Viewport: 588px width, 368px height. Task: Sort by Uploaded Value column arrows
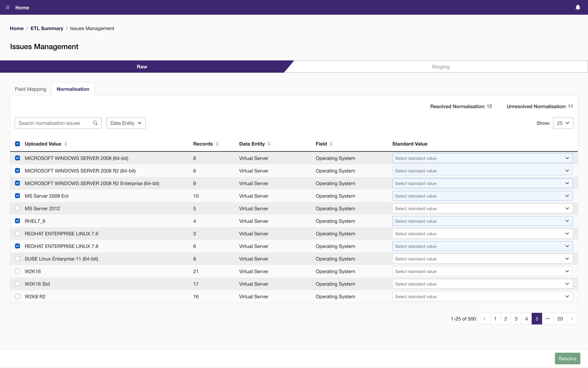tap(66, 144)
